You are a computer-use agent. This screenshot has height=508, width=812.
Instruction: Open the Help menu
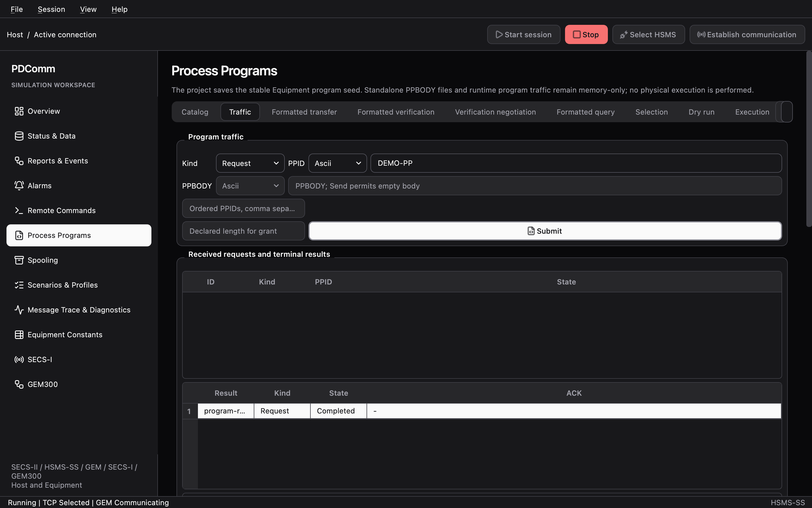point(120,9)
